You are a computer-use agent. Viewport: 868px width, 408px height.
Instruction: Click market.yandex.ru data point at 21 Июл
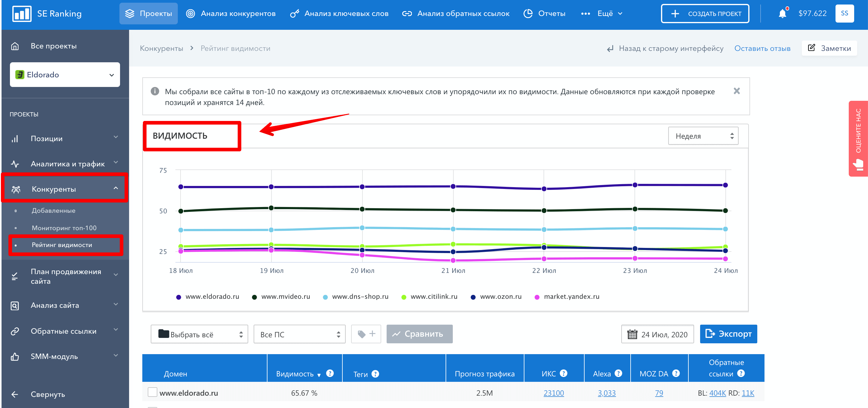click(453, 260)
